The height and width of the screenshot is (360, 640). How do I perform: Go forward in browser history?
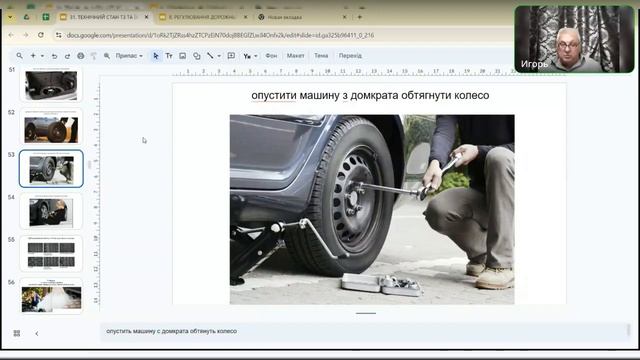tap(26, 35)
